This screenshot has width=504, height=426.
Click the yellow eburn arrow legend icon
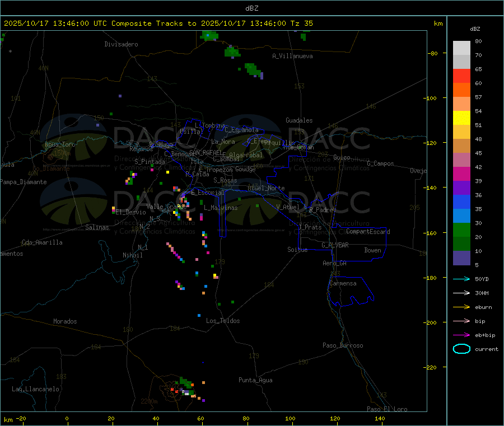pos(461,307)
